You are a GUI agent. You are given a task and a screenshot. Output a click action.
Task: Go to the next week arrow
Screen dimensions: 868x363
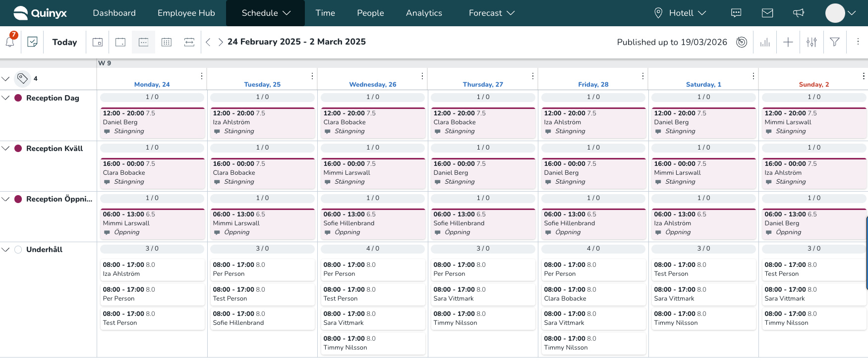click(x=220, y=42)
